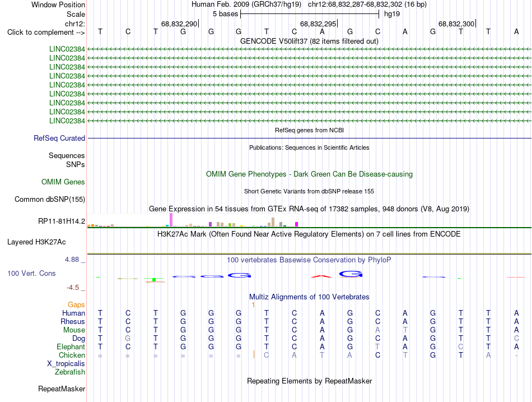The image size is (532, 402).
Task: Click the RefSeq Curated track label
Action: (x=59, y=138)
